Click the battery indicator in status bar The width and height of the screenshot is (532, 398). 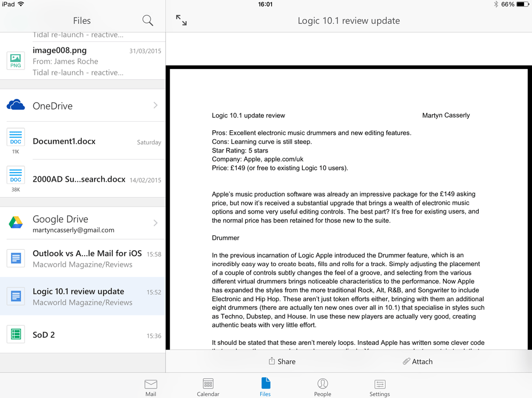point(522,4)
